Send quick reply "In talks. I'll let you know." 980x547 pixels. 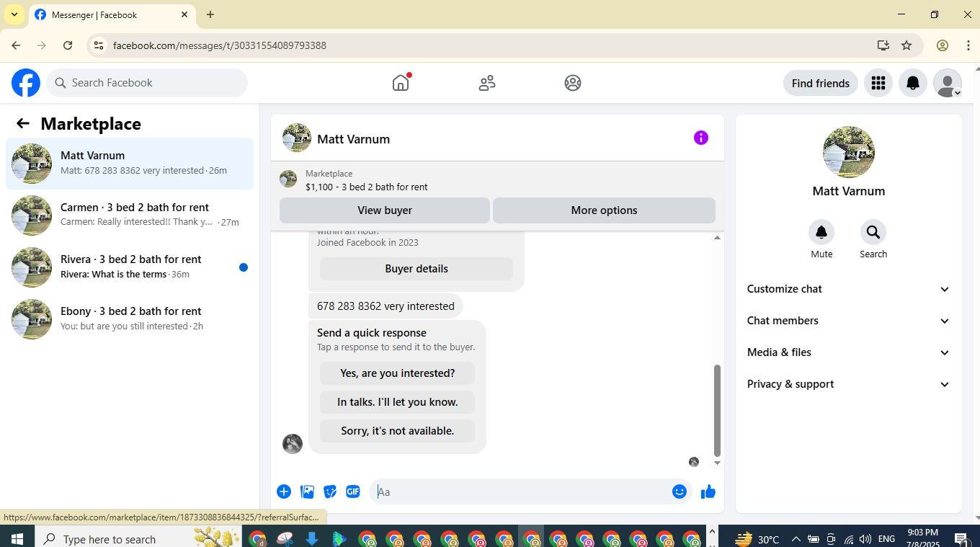398,402
